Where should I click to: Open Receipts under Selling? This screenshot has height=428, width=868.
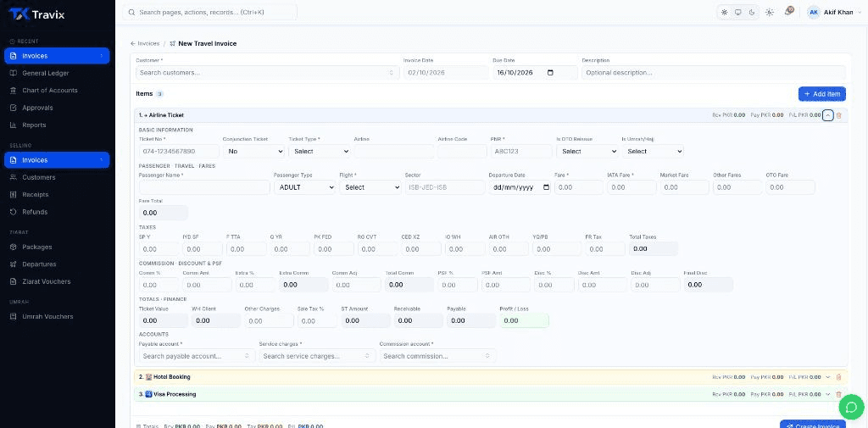(36, 194)
